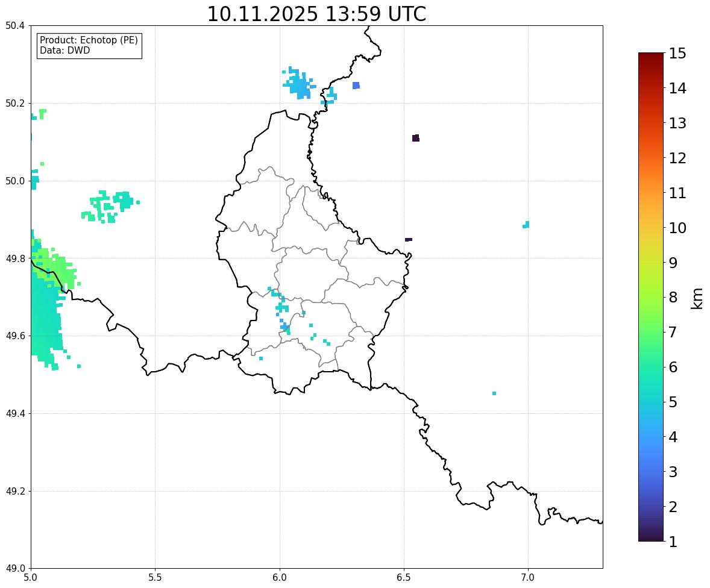Click the colorbar label "12"
Viewport: 710px width, 588px height.
click(x=677, y=158)
